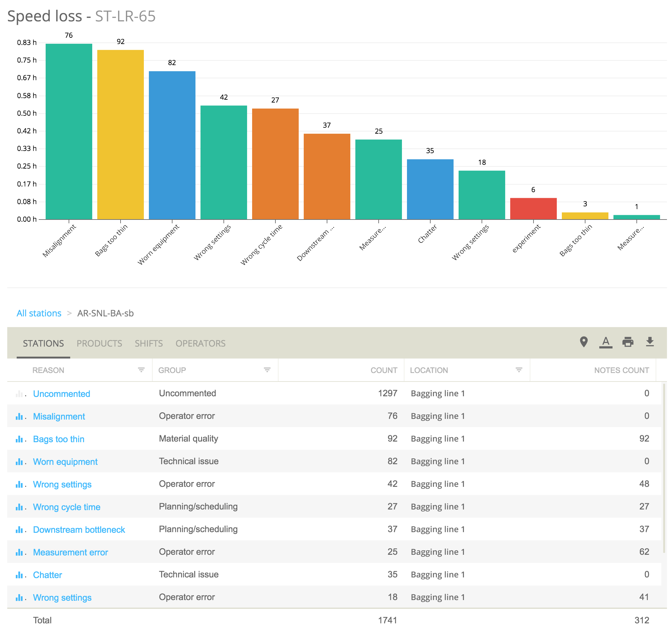Open the Measurement error reason link

[70, 552]
